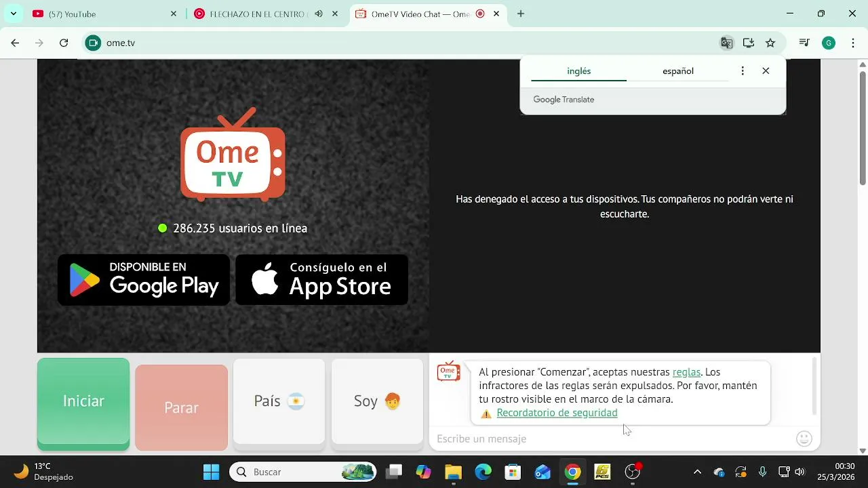Viewport: 868px width, 488px height.
Task: Select inglés tab in Google Translate popup
Action: point(578,71)
